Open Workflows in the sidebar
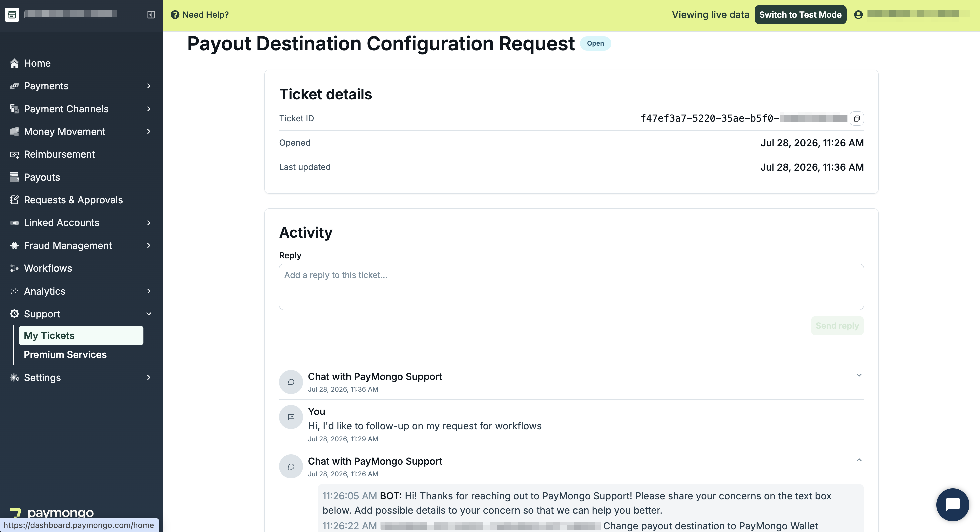980x532 pixels. tap(48, 268)
